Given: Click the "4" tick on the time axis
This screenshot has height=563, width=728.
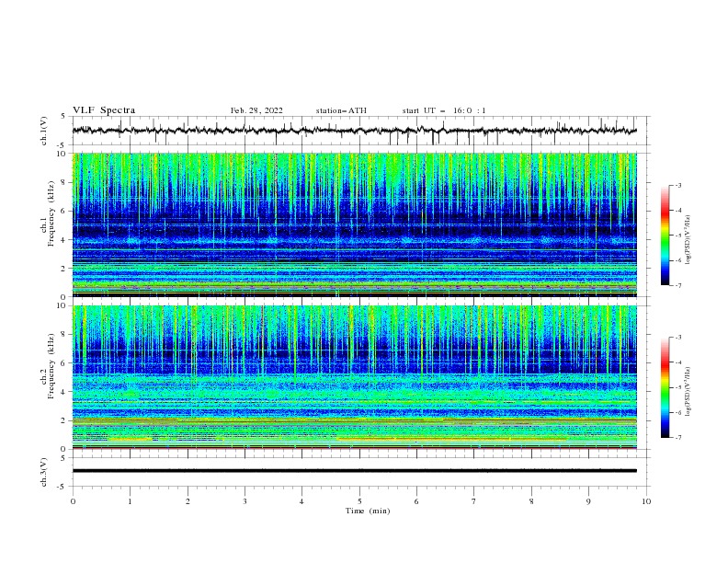Looking at the screenshot, I should pyautogui.click(x=301, y=501).
